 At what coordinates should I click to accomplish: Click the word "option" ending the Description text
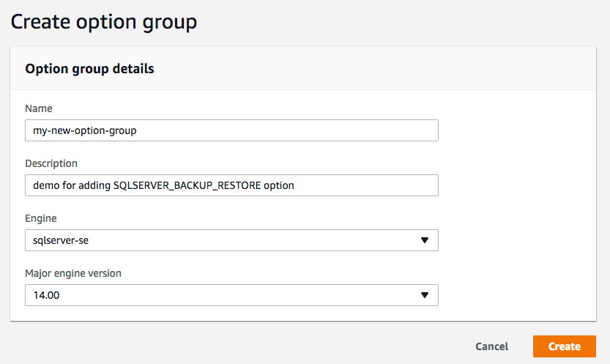(x=279, y=185)
